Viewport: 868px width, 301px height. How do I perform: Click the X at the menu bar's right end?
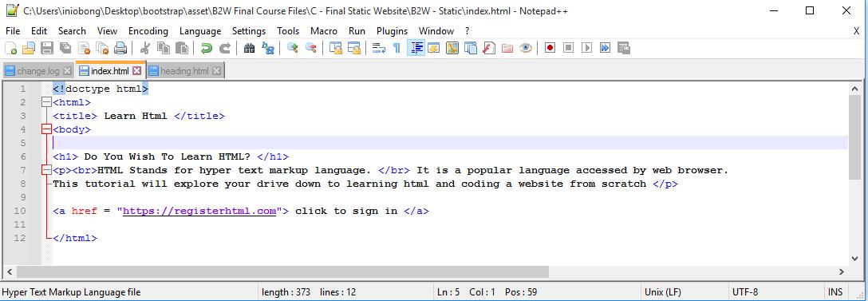pyautogui.click(x=856, y=32)
